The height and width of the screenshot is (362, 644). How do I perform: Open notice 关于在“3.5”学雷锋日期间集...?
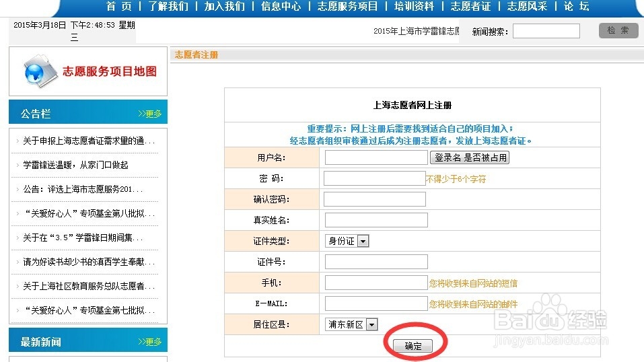point(83,238)
